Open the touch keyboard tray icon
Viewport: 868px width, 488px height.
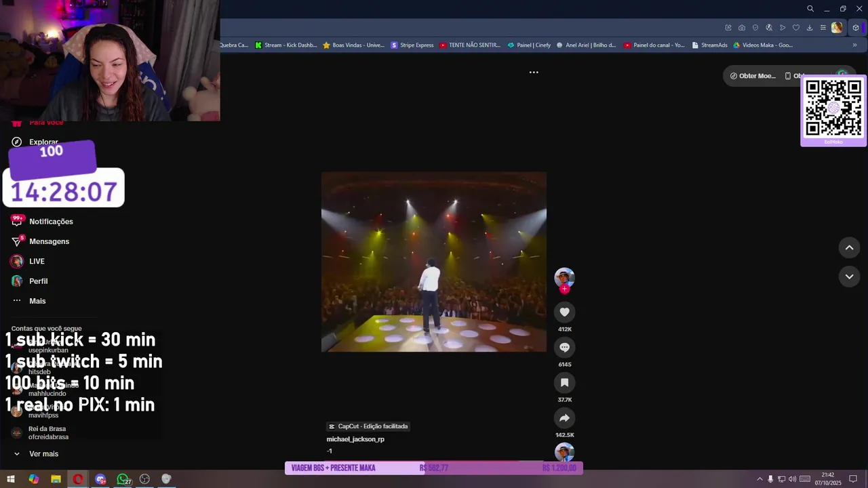click(x=805, y=479)
